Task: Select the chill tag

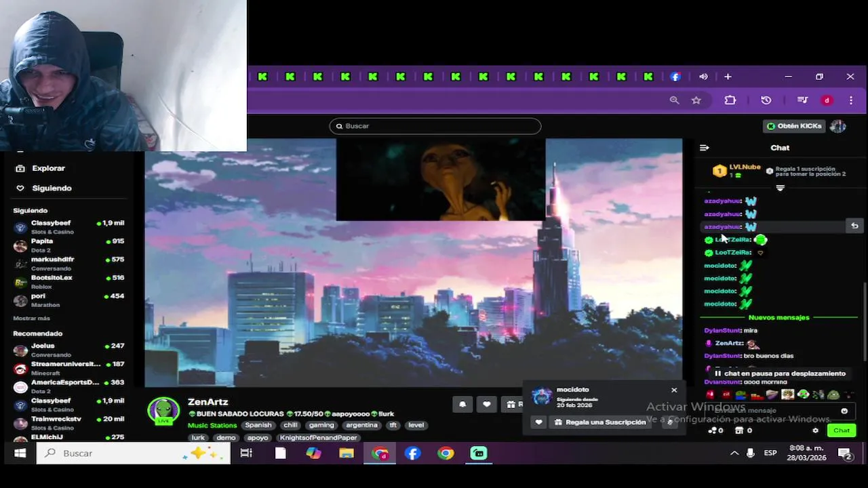Action: pos(290,426)
